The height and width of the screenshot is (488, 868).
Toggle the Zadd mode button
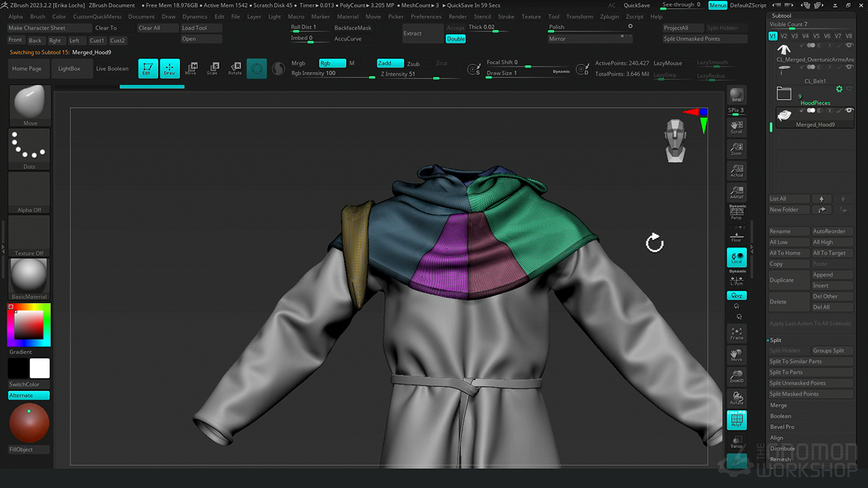pyautogui.click(x=390, y=63)
